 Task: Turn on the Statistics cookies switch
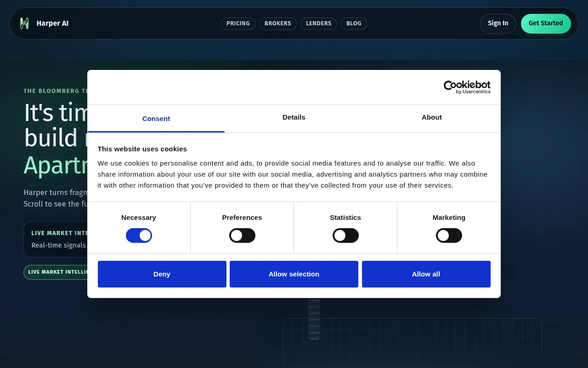click(x=345, y=236)
